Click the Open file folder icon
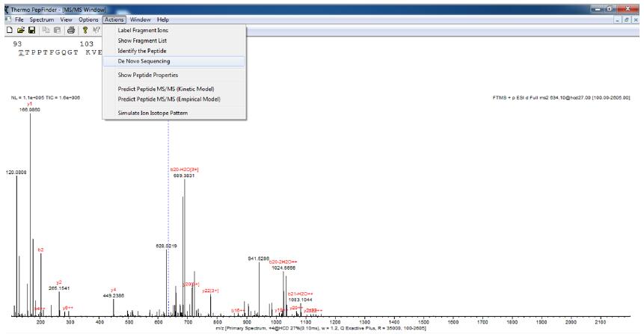644x334 pixels. (x=18, y=29)
